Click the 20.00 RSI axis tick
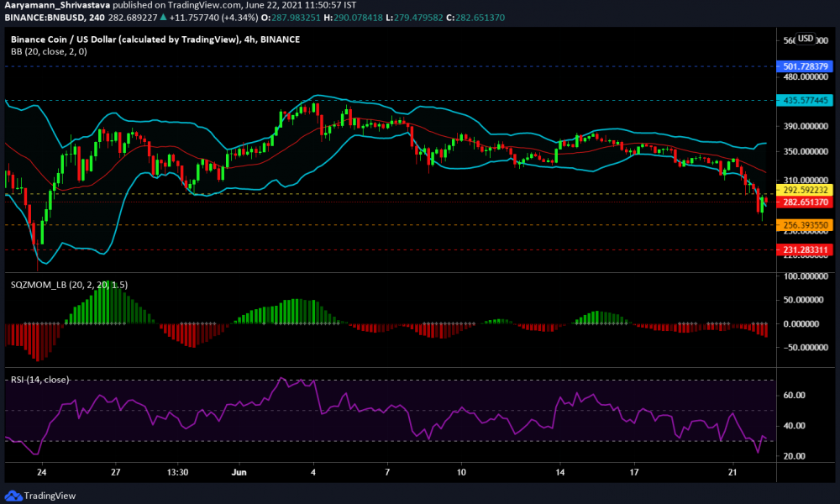The height and width of the screenshot is (504, 840). click(795, 456)
